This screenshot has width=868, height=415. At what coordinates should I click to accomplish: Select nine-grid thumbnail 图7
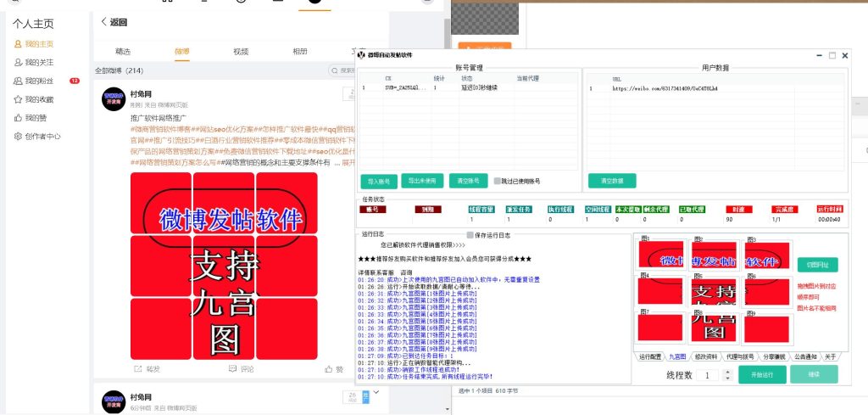[x=660, y=328]
